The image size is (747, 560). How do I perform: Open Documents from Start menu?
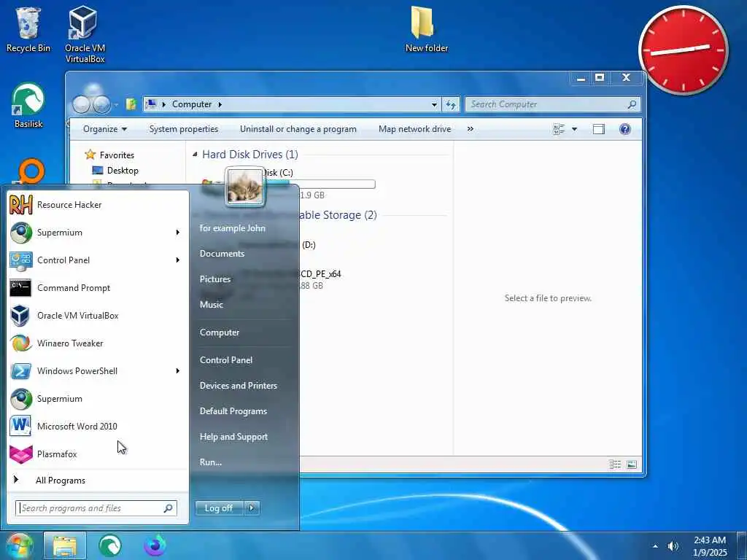pos(222,254)
